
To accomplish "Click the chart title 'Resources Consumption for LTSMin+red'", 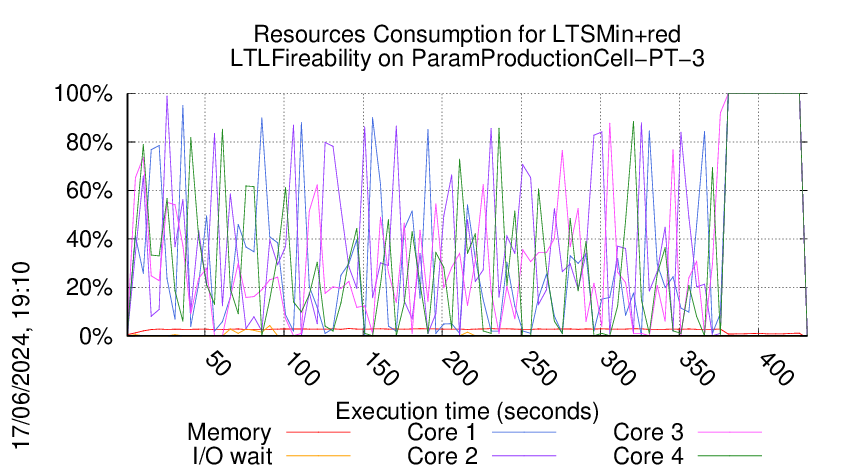I will pos(467,35).
